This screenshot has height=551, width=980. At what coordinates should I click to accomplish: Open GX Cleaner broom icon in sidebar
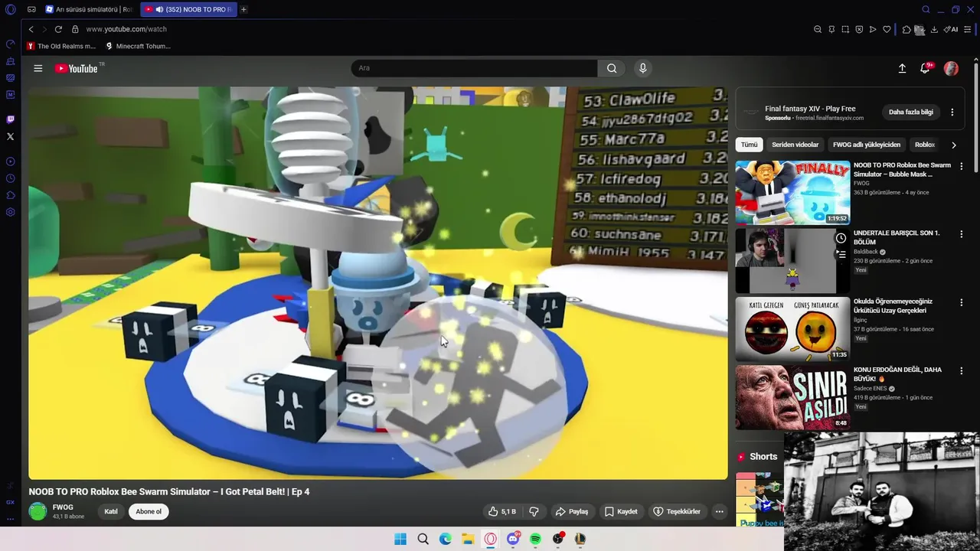click(x=11, y=61)
